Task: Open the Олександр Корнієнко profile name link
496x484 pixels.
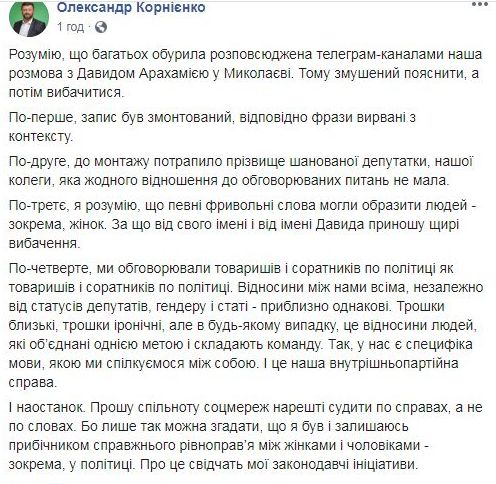Action: 131,7
